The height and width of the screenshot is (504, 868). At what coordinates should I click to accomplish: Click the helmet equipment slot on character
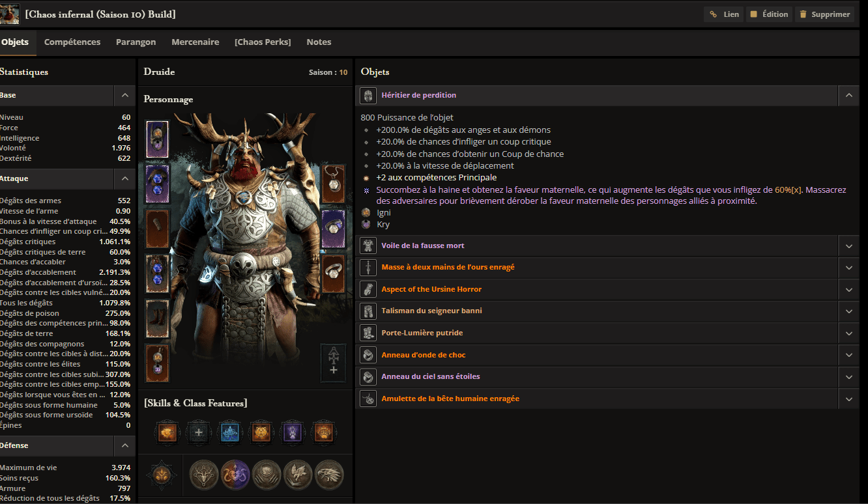[x=157, y=139]
